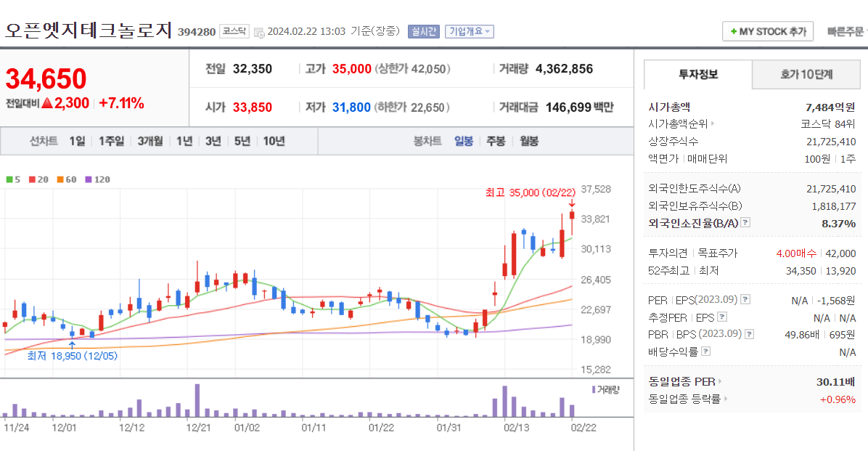Select the 1일 line chart period
The image size is (868, 451).
point(77,142)
